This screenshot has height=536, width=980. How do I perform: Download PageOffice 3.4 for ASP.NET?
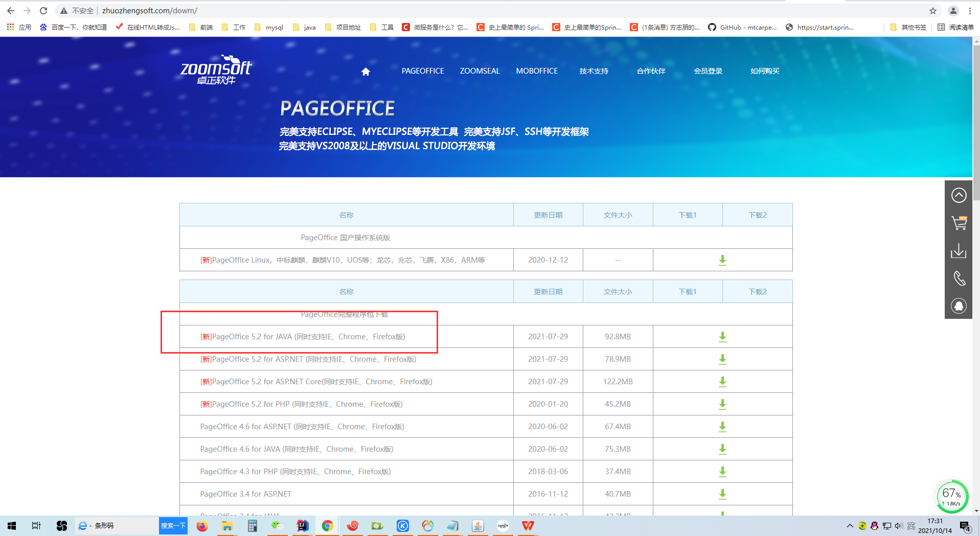[722, 494]
